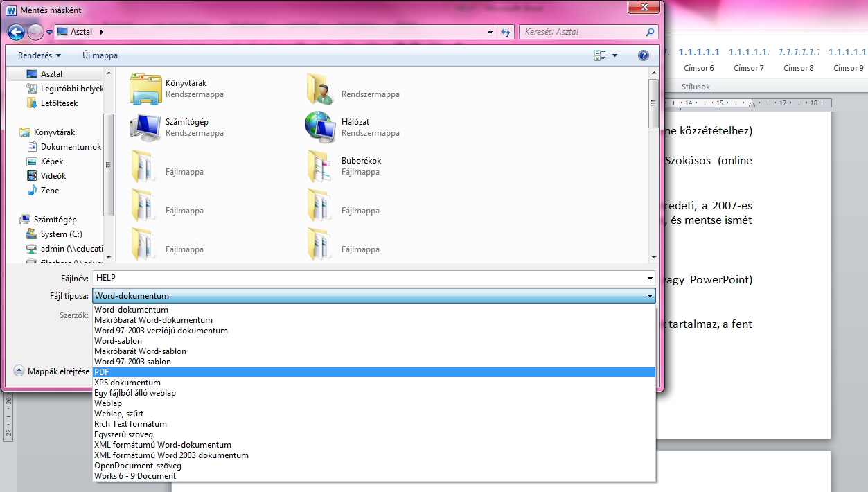Image resolution: width=868 pixels, height=492 pixels.
Task: Select System (C:) drive
Action: 54,234
